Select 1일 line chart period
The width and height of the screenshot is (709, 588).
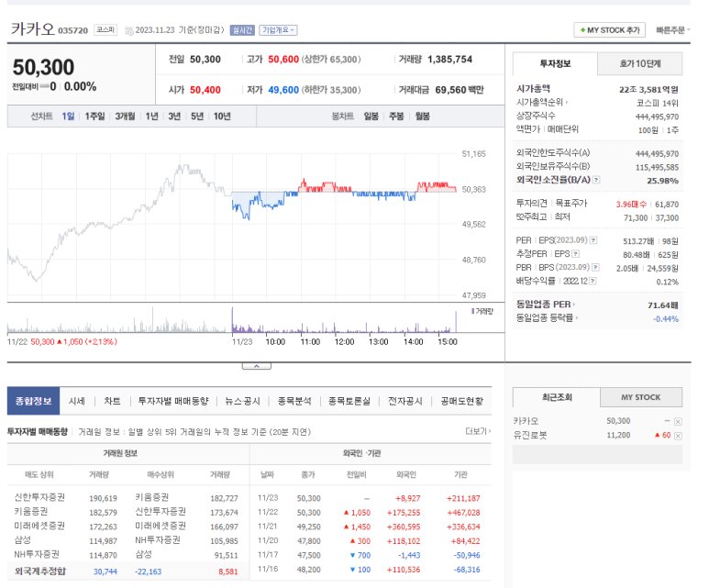tap(68, 116)
